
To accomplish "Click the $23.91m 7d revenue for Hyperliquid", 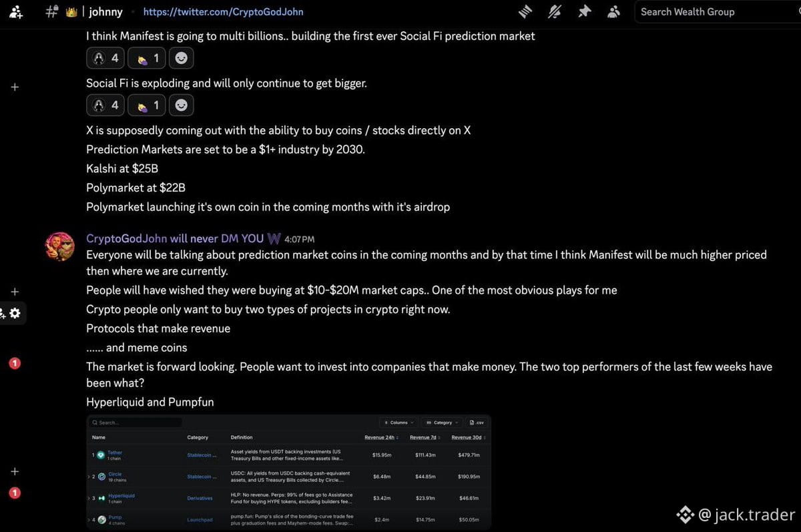I will [x=425, y=498].
